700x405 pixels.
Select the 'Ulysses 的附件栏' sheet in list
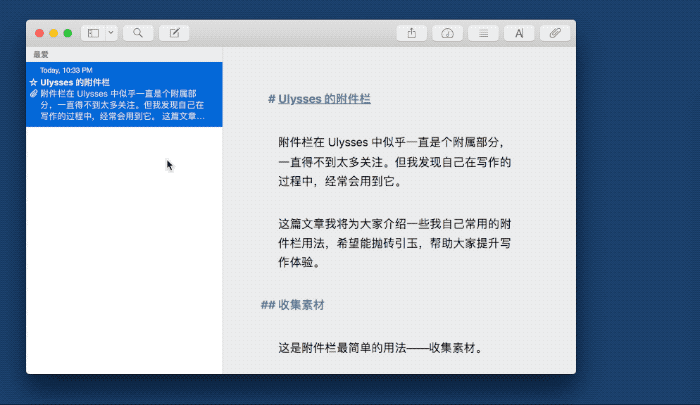pos(123,94)
